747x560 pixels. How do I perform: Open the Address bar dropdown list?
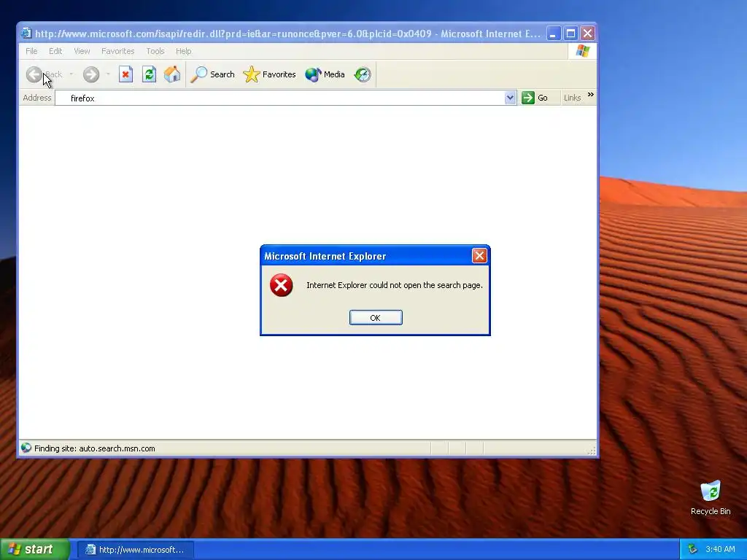tap(510, 98)
